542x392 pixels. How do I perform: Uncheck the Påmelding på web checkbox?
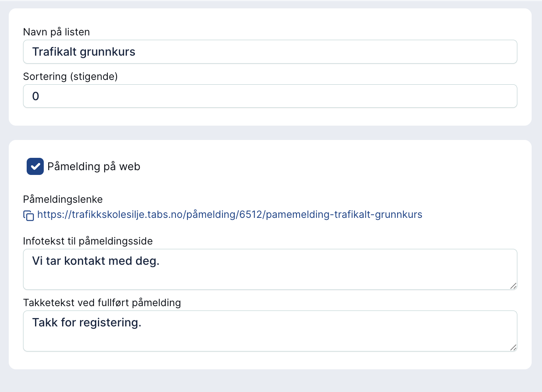(35, 166)
